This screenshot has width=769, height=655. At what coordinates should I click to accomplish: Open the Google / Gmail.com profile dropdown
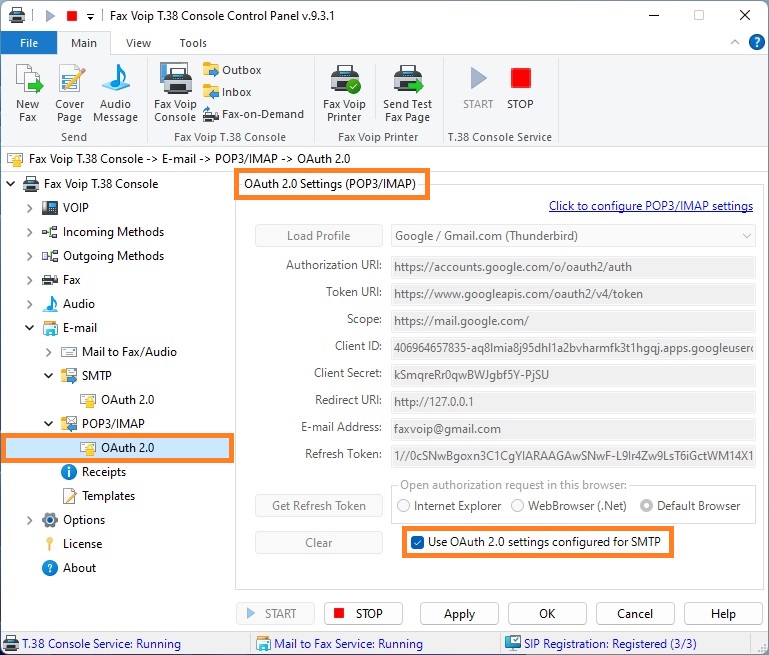coord(573,236)
